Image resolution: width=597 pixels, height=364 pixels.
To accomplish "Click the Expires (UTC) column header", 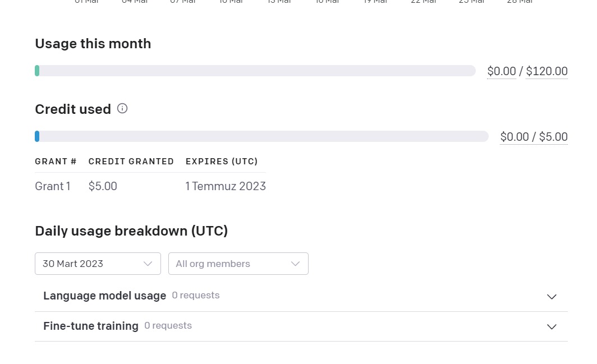I will 222,162.
